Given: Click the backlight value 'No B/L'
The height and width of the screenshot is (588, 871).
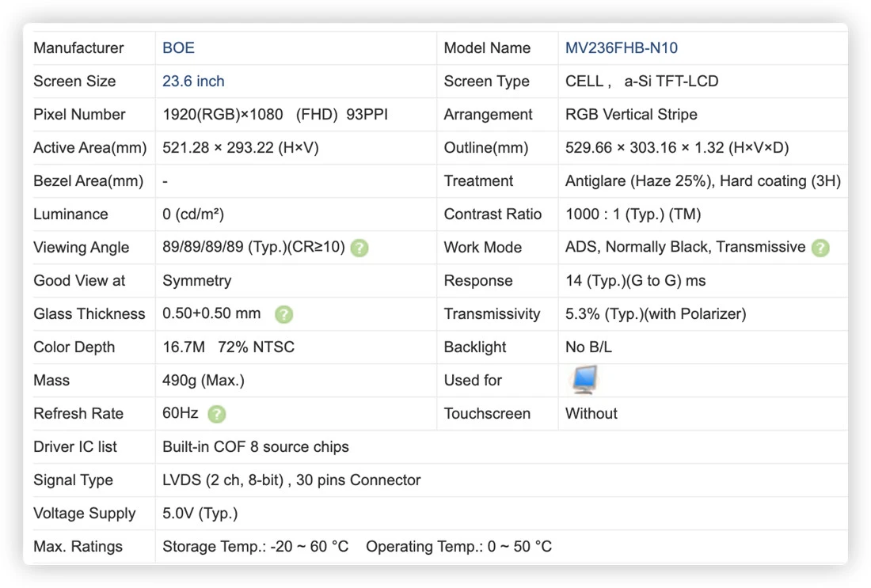Looking at the screenshot, I should (588, 347).
